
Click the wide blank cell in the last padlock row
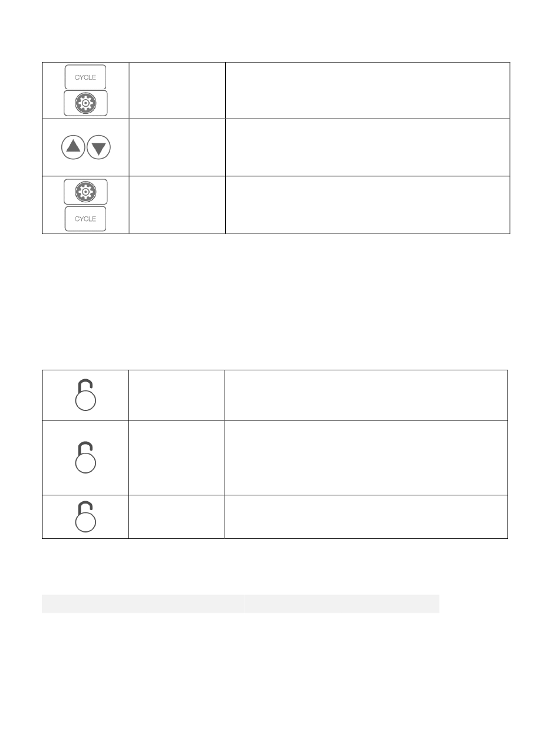366,517
